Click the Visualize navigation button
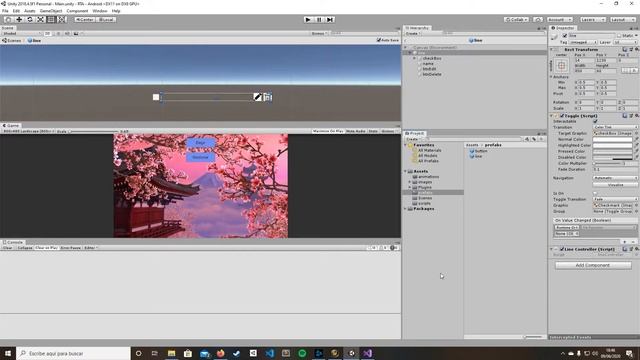Screen dimensions: 640x360 (615, 185)
